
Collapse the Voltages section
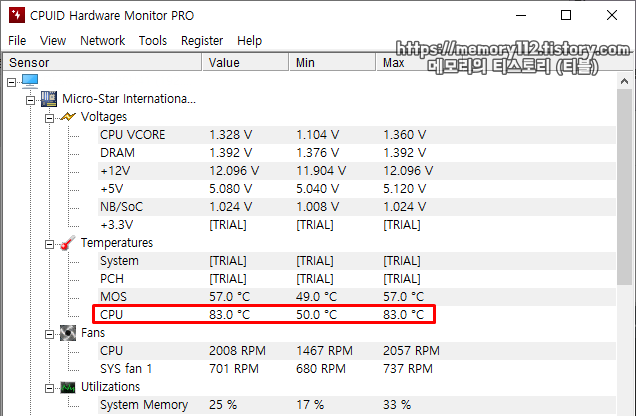pos(49,118)
